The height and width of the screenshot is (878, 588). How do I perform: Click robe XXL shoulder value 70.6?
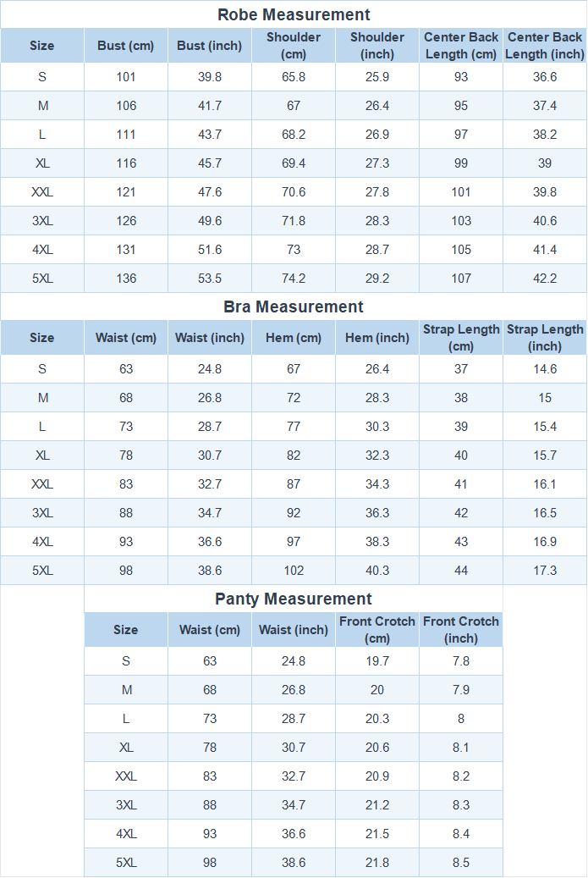pos(294,192)
